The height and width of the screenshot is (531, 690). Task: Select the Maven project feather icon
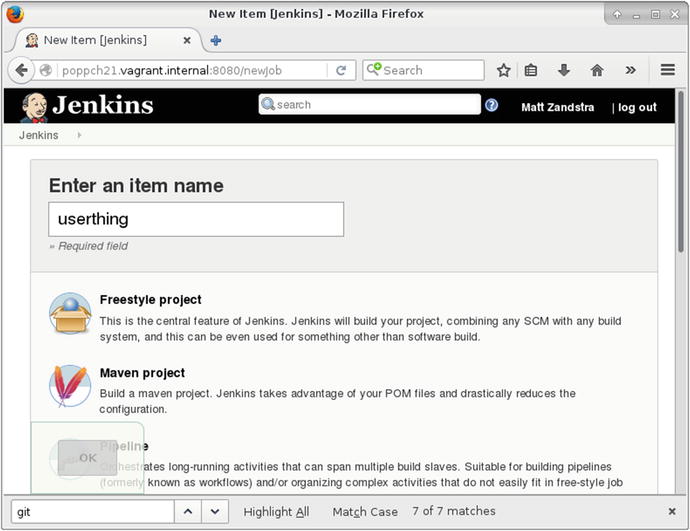[70, 386]
